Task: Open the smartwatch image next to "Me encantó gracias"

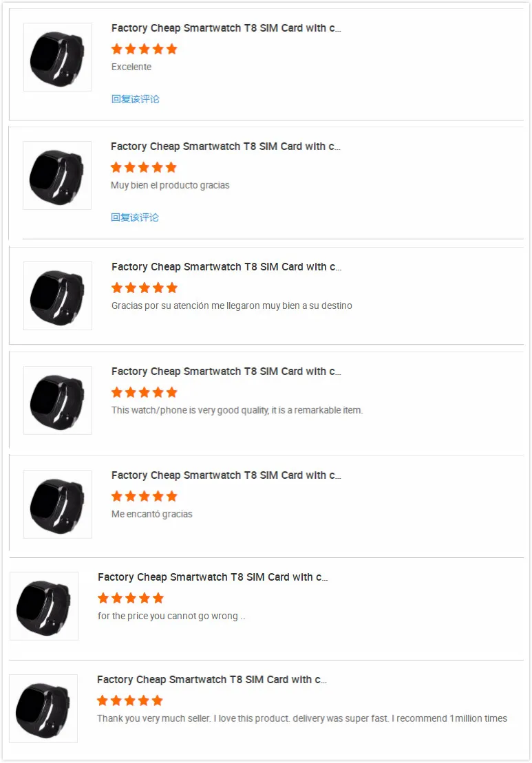Action: click(x=58, y=504)
